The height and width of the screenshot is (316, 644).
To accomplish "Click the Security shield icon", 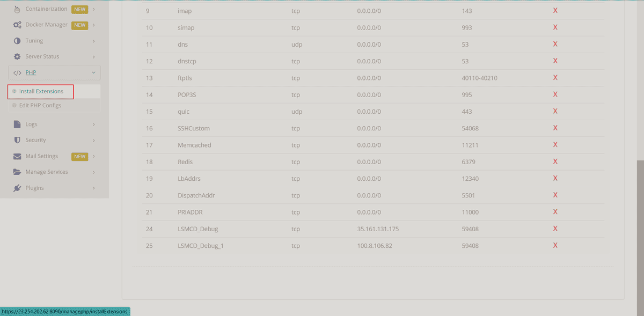I will (x=17, y=140).
